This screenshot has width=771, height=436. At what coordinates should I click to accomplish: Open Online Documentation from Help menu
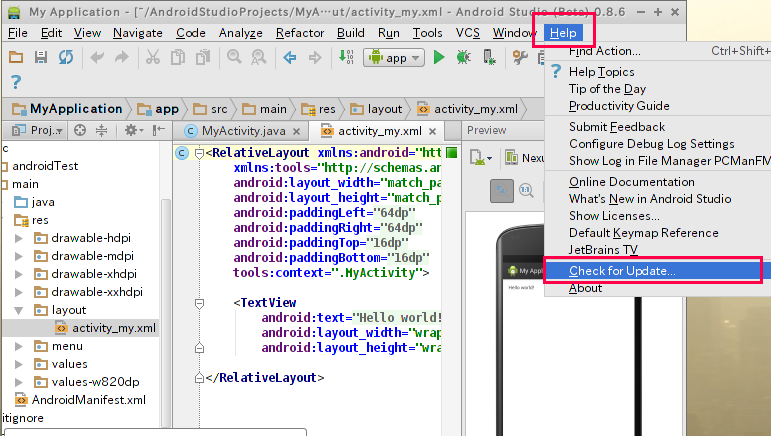tap(657, 182)
